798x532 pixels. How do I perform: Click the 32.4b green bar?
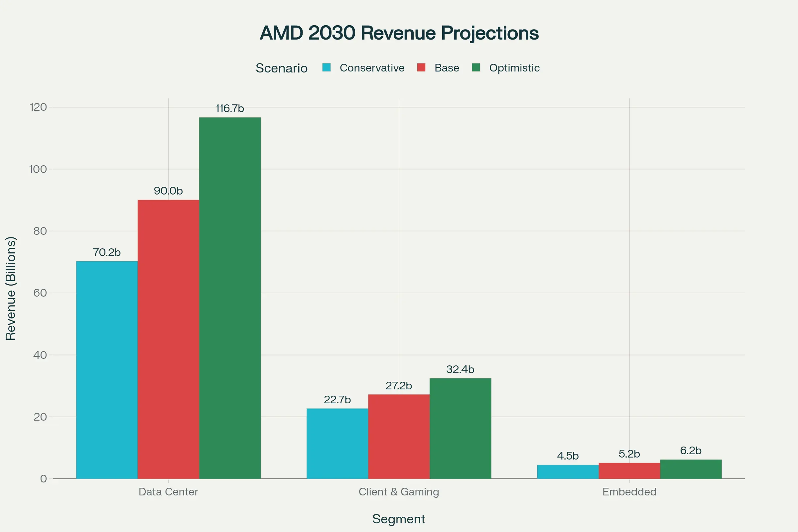tap(461, 434)
